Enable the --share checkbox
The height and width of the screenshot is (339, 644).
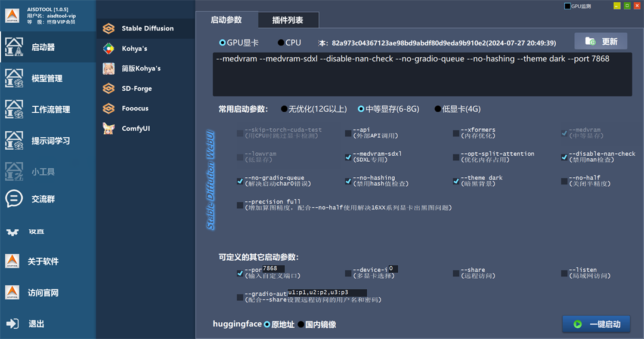456,273
